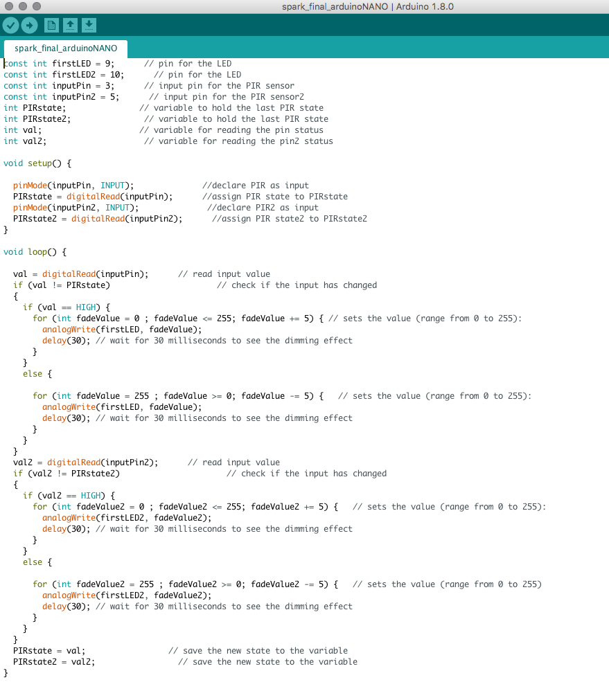
Task: Minimize the Arduino window
Action: pos(21,6)
